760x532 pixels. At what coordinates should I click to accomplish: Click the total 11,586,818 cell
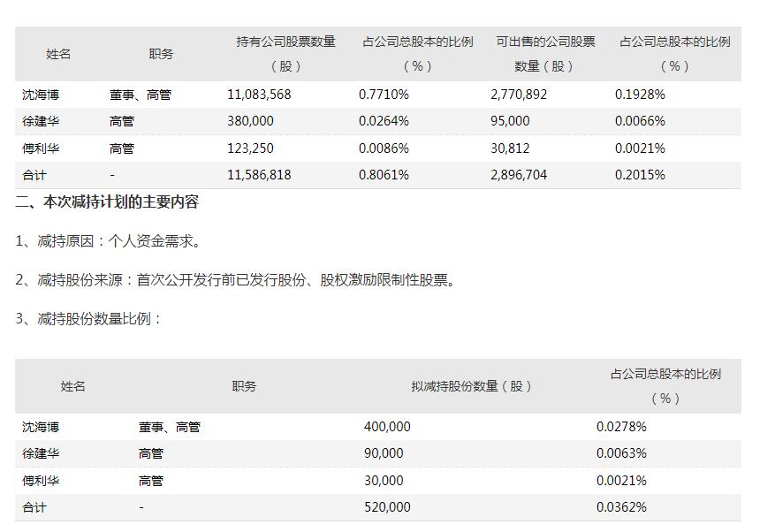[259, 175]
